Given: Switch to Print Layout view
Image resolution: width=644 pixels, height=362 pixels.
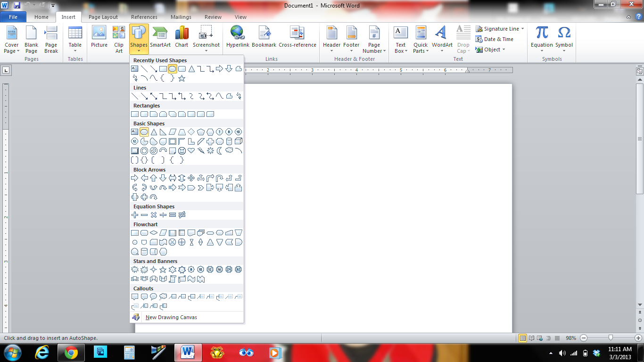Looking at the screenshot, I should [x=522, y=338].
